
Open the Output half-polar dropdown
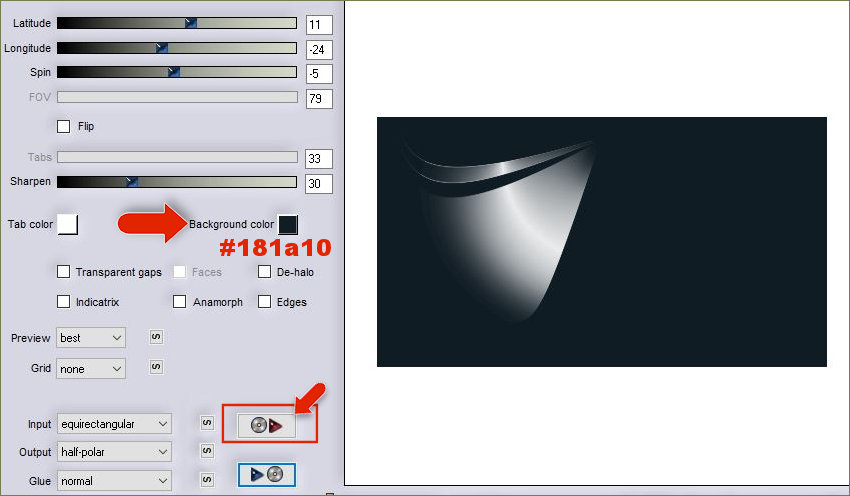click(x=114, y=452)
